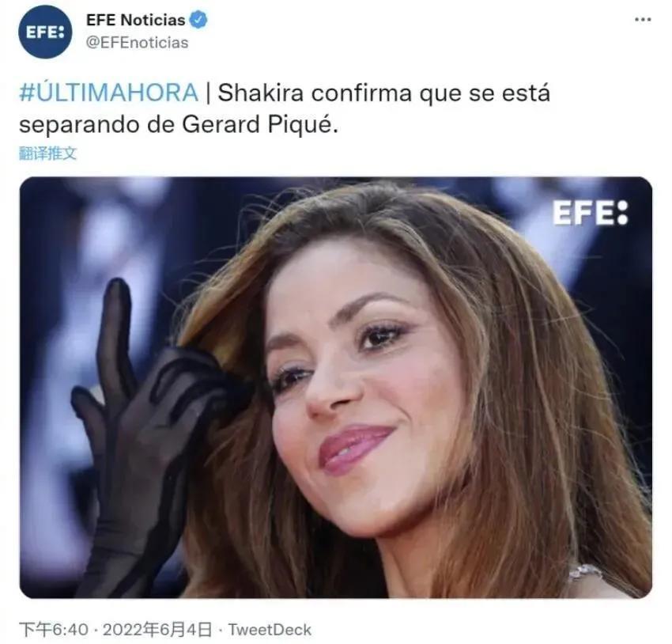Open the EFE Noticias profile avatar

pyautogui.click(x=45, y=32)
